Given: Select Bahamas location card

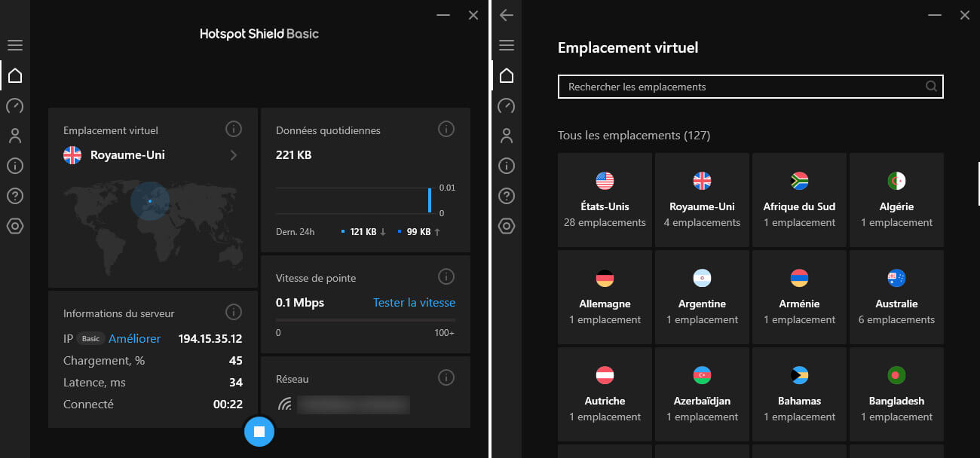Looking at the screenshot, I should click(799, 394).
